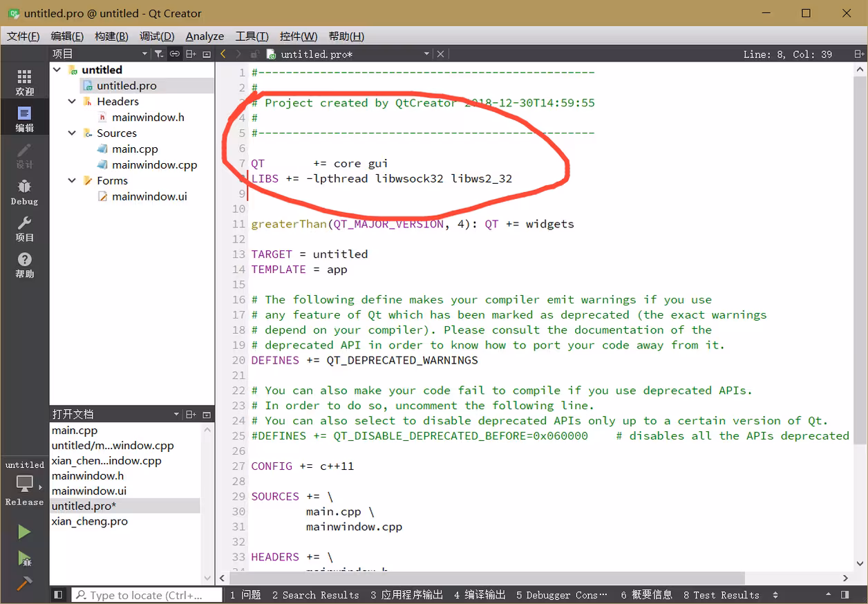868x604 pixels.
Task: Run the project with green play button
Action: pyautogui.click(x=24, y=531)
